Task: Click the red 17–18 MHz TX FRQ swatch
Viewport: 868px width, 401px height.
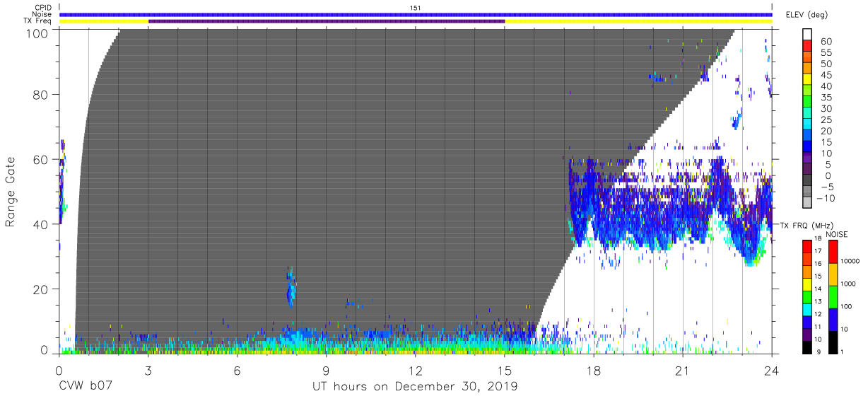Action: [x=807, y=246]
